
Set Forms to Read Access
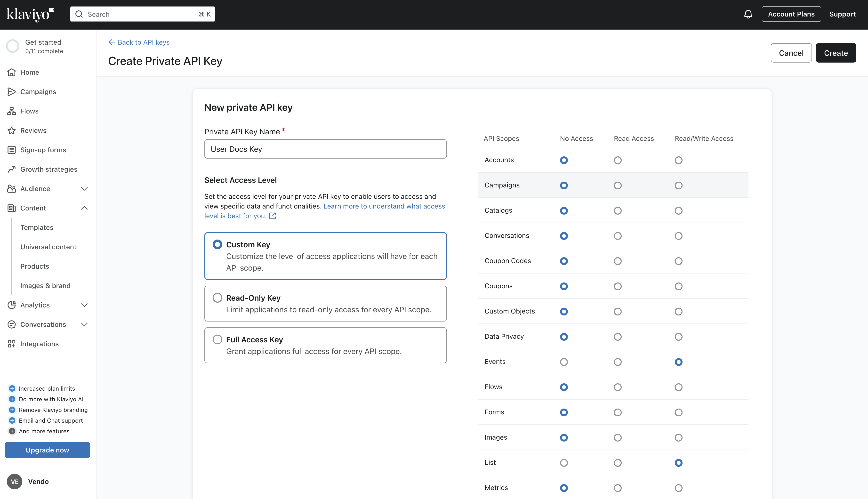coord(618,413)
